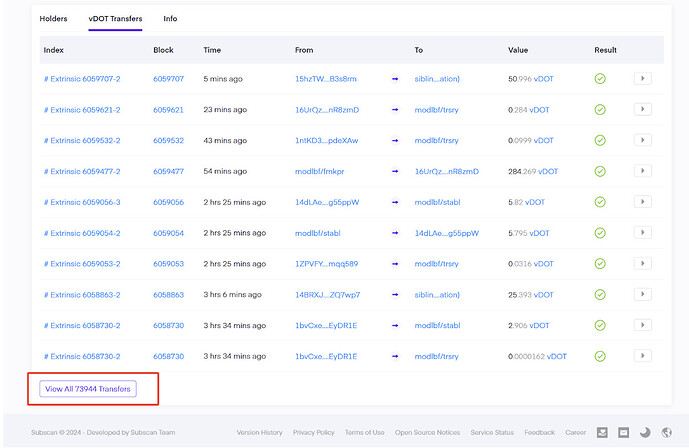
Task: Open the donate heart icon in footer
Action: point(602,433)
